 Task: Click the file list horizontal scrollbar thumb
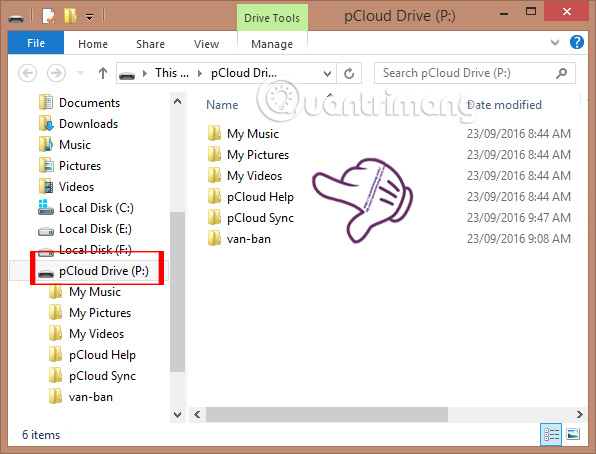pyautogui.click(x=327, y=414)
